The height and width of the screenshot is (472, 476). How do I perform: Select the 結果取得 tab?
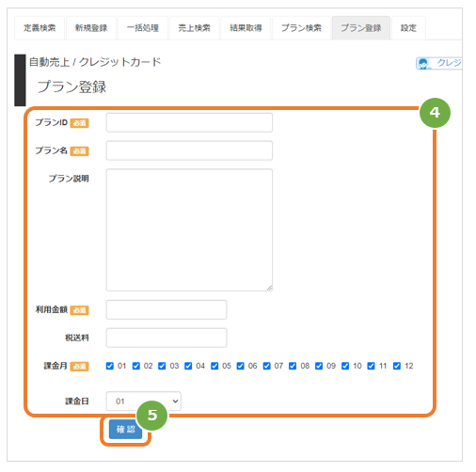pos(246,28)
